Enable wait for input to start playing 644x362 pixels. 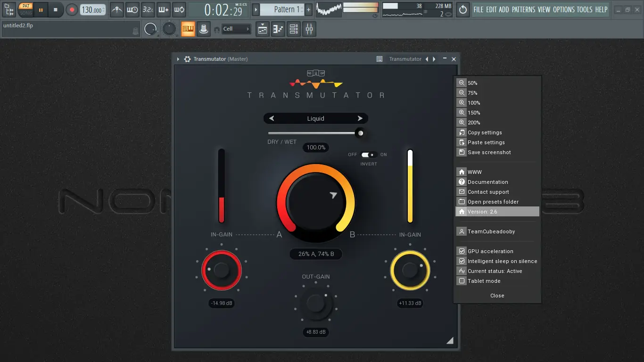point(132,9)
